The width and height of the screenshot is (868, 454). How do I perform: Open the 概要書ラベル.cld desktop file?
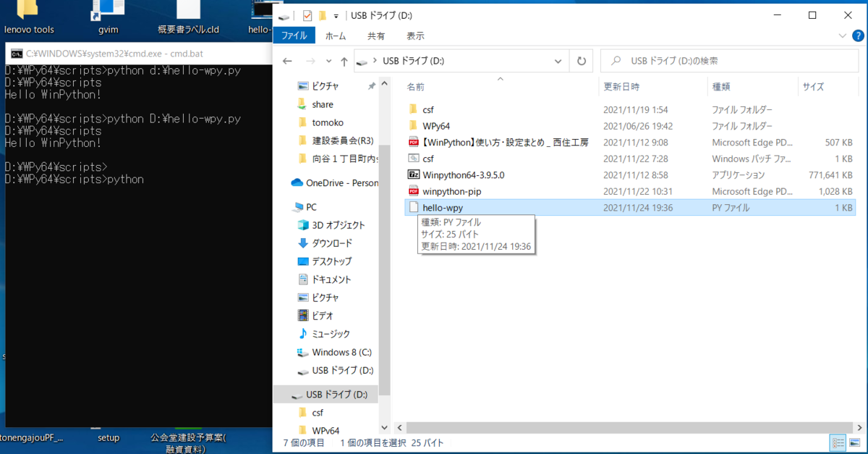coord(188,17)
